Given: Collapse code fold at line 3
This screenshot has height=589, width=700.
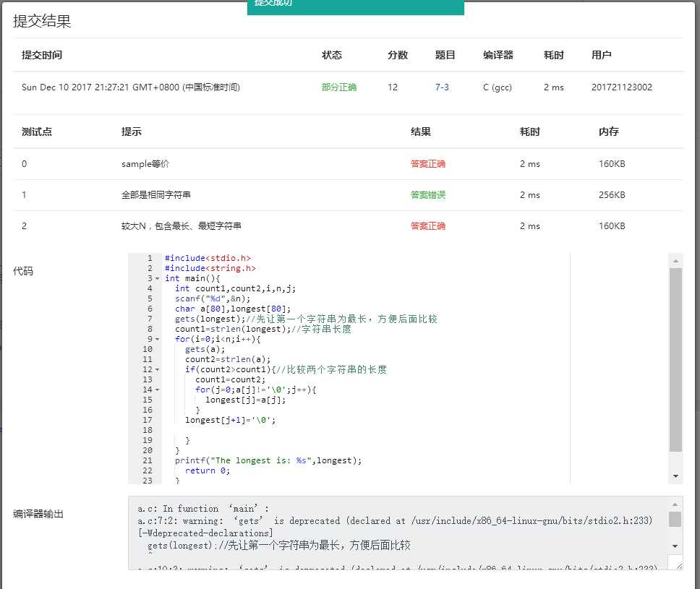Looking at the screenshot, I should coord(157,278).
